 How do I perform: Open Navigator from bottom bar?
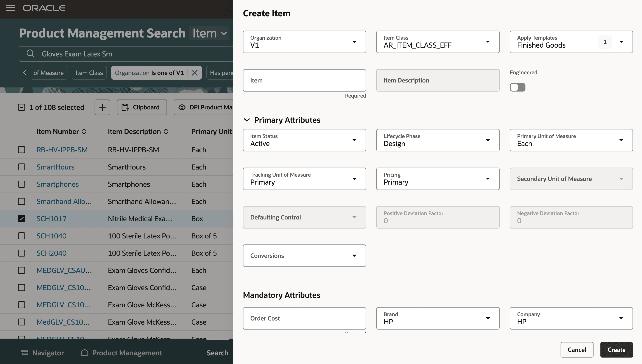pos(42,353)
